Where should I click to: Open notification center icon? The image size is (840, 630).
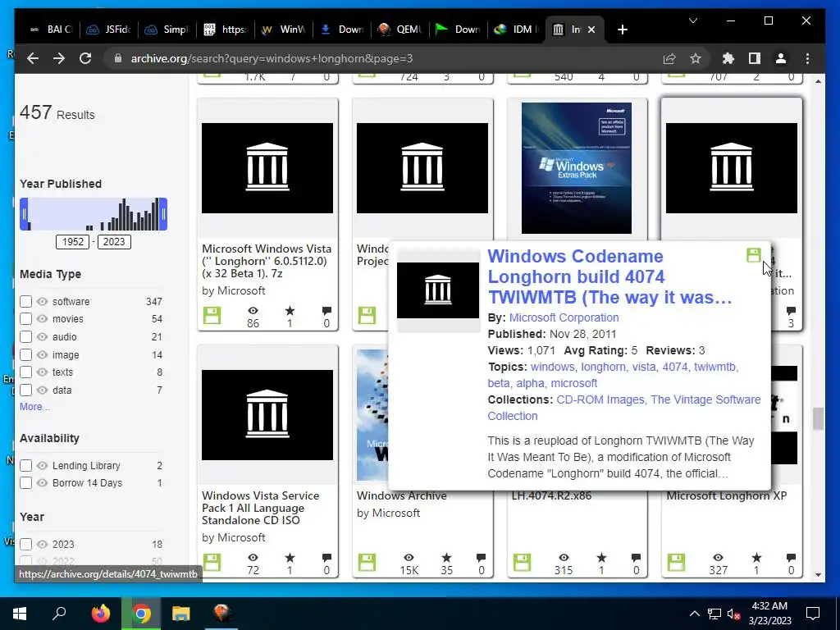coord(813,614)
